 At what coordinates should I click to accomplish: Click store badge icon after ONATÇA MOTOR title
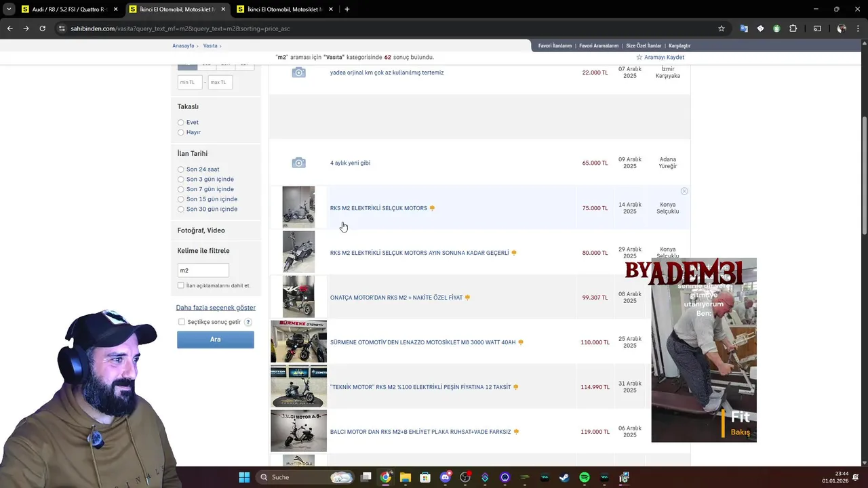tap(467, 298)
